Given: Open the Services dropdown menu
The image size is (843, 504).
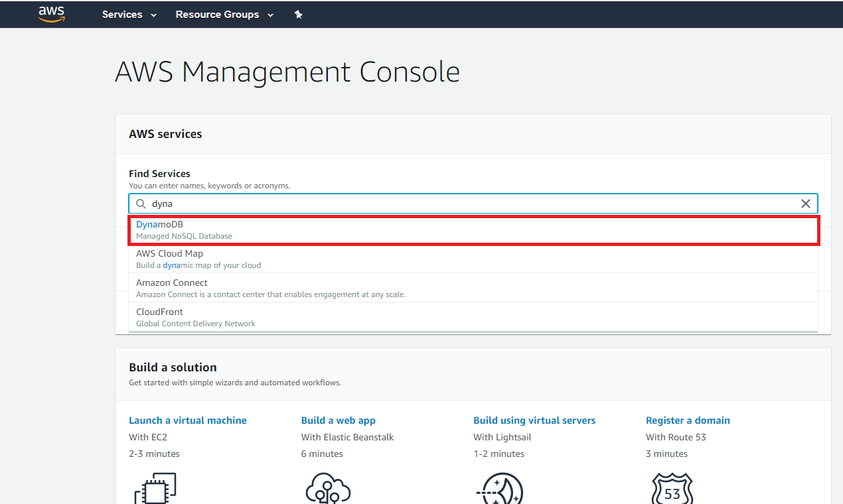Looking at the screenshot, I should click(129, 15).
